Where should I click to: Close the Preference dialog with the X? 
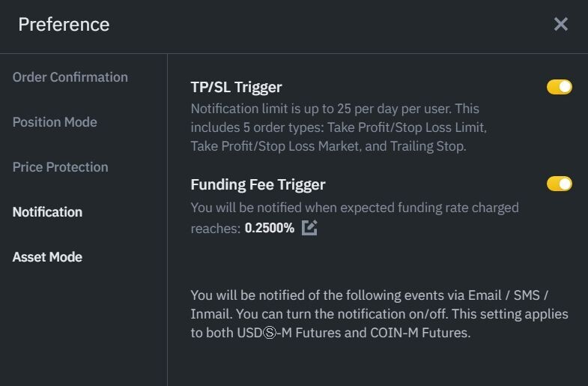pyautogui.click(x=560, y=25)
